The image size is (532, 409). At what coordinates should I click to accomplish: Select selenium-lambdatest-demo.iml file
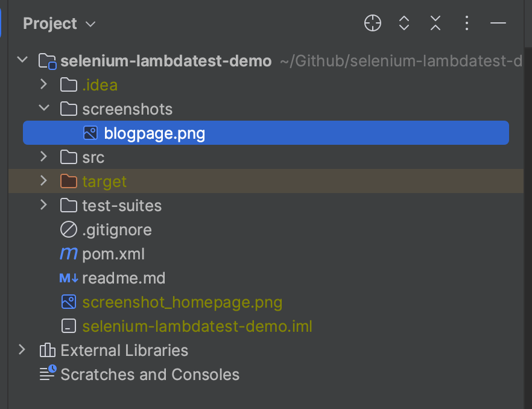(x=197, y=326)
